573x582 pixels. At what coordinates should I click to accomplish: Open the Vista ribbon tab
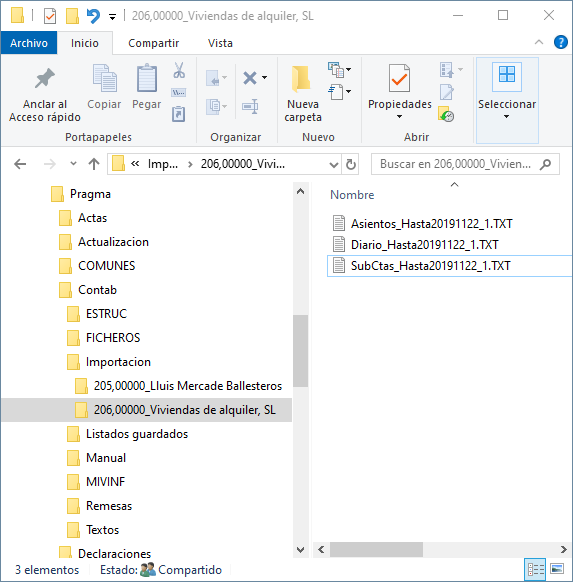click(220, 43)
